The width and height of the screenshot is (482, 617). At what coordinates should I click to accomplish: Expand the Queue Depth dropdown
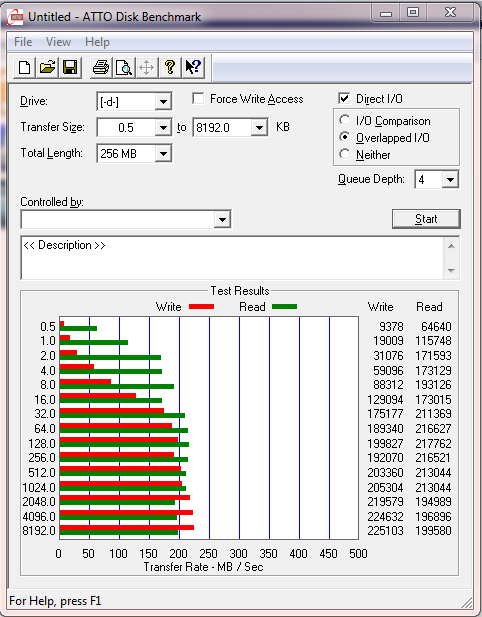[450, 180]
